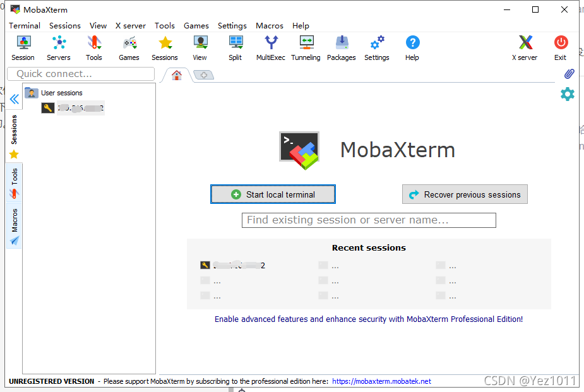The width and height of the screenshot is (584, 392).
Task: Open the View menu
Action: click(98, 26)
